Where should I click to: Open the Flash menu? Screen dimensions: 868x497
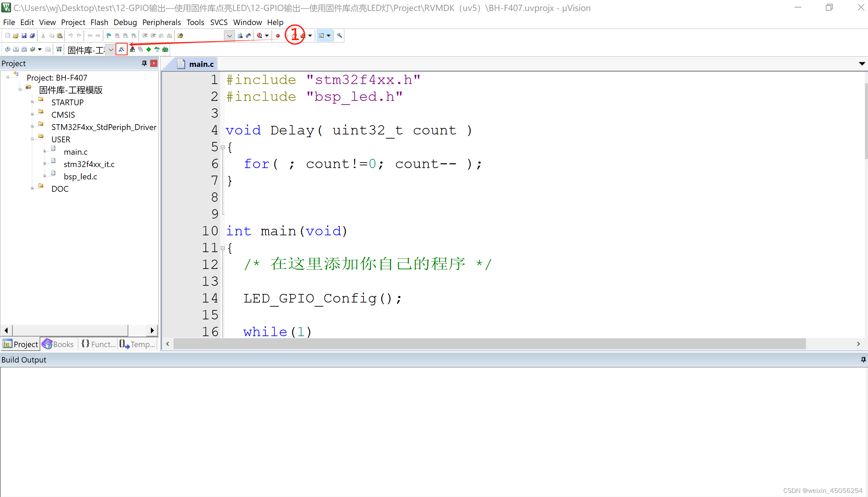98,22
